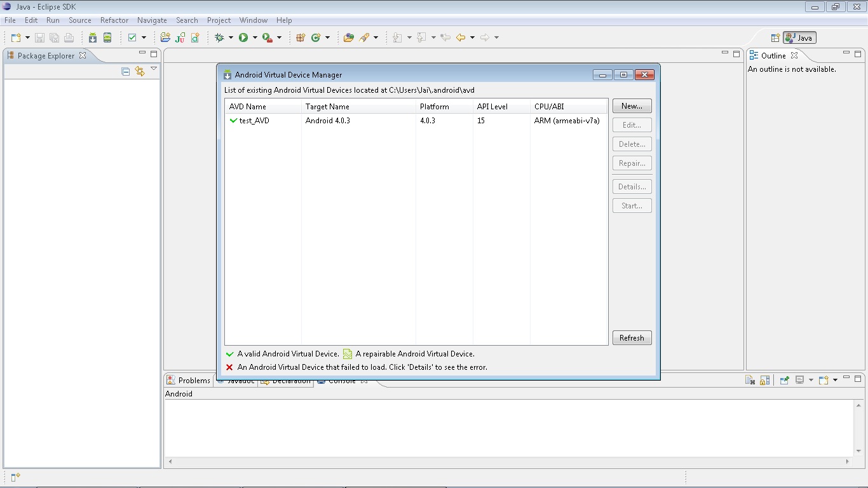The image size is (868, 488).
Task: Open dropdown next to Search icon
Action: [376, 37]
